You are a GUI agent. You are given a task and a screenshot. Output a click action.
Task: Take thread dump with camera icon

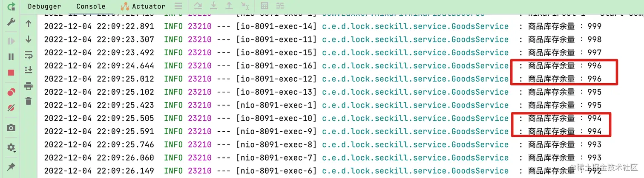[x=11, y=128]
